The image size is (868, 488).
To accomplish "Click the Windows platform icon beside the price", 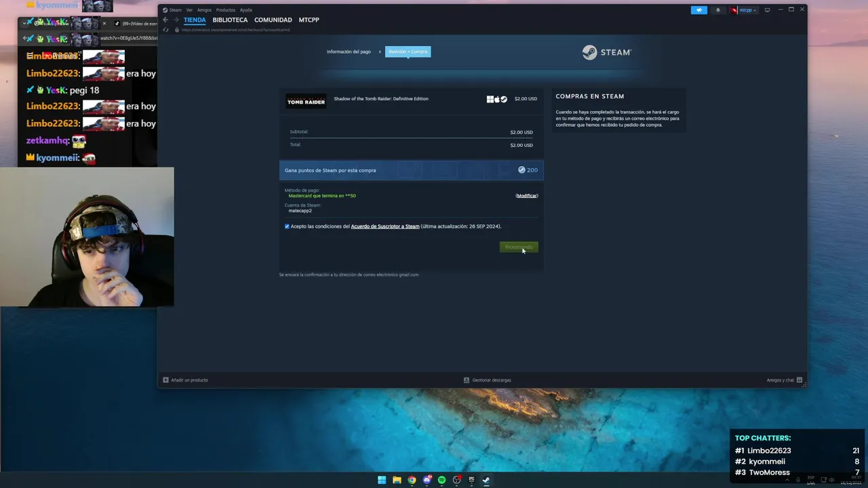I will 490,99.
